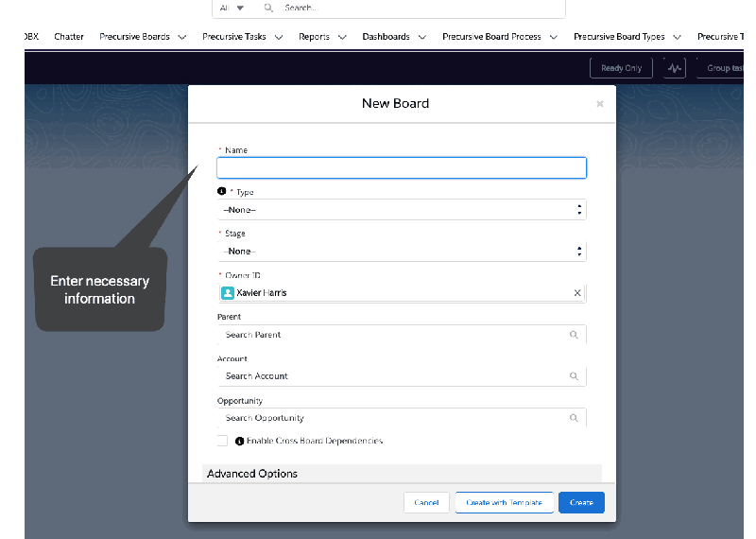Image resolution: width=756 pixels, height=539 pixels.
Task: Expand the Precursive Boards tab chevron
Action: point(181,37)
